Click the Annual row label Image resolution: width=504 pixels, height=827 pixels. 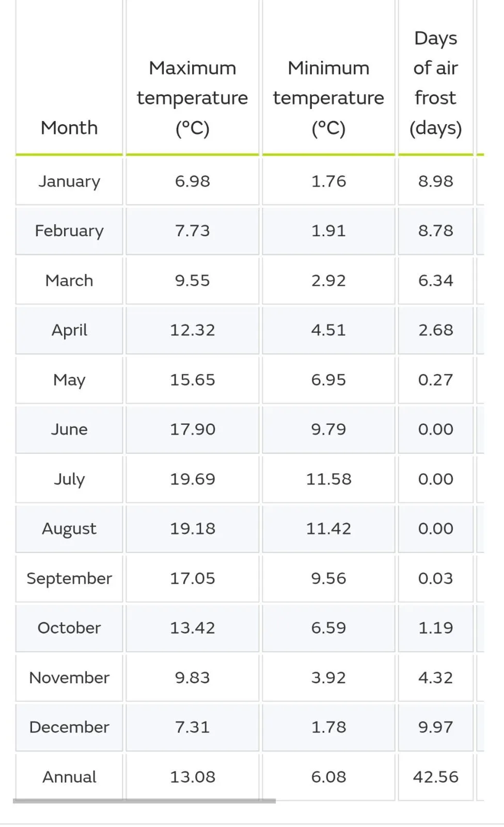pos(69,776)
